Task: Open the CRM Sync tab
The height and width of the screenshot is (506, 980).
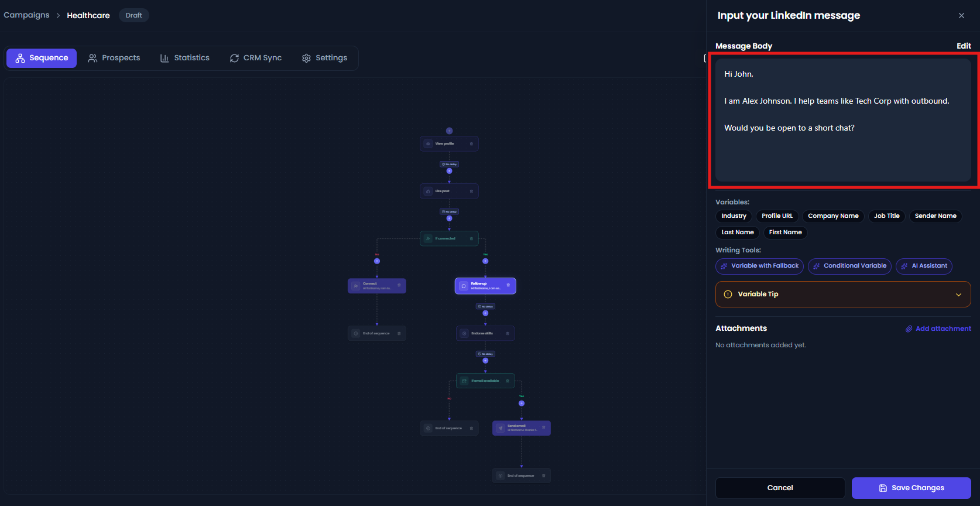Action: click(x=256, y=58)
